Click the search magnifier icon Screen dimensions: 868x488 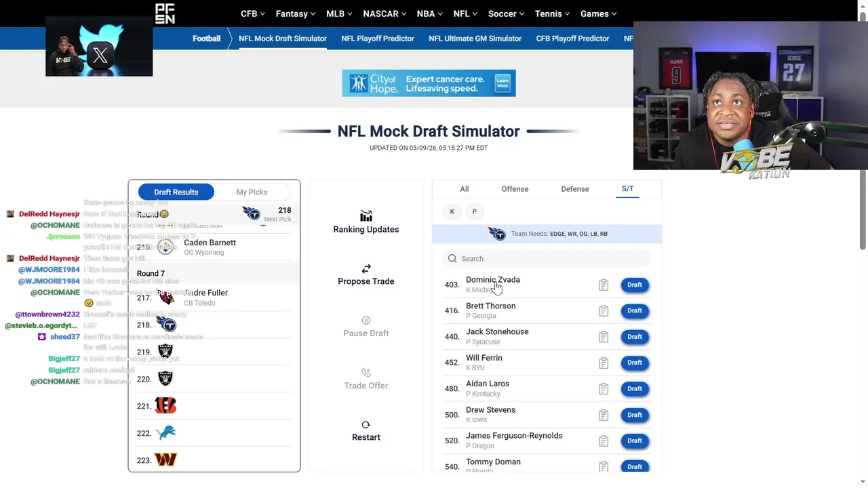452,258
